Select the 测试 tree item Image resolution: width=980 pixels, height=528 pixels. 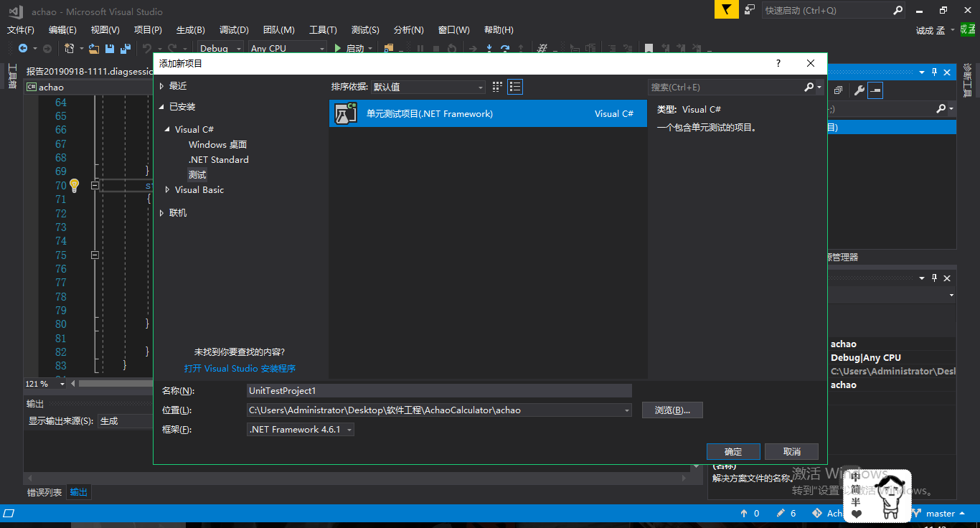coord(197,175)
